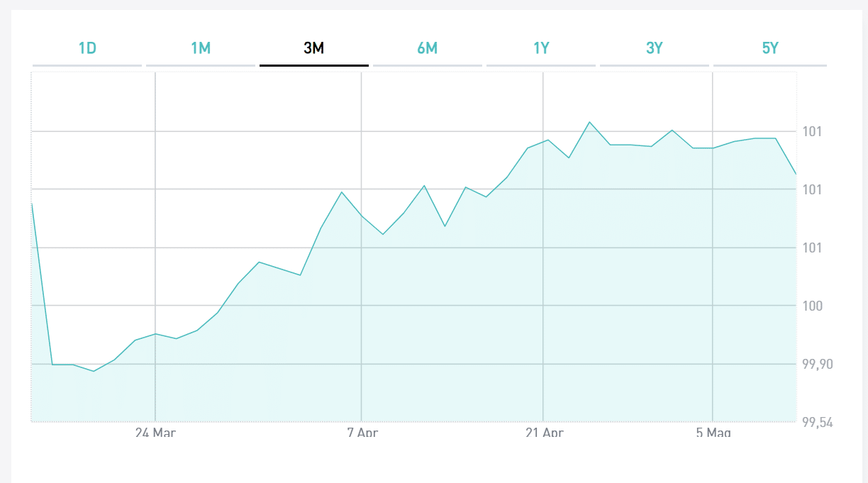Click the 21 Apr date label
The width and height of the screenshot is (868, 483).
point(543,431)
